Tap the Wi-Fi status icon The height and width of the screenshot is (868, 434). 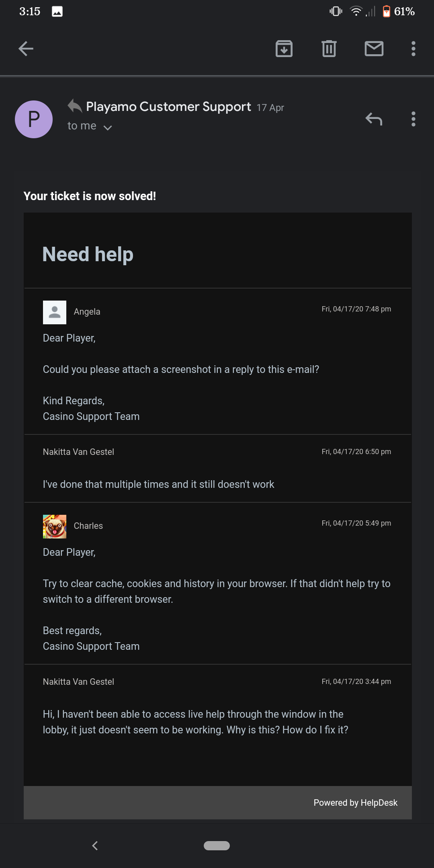pos(356,11)
